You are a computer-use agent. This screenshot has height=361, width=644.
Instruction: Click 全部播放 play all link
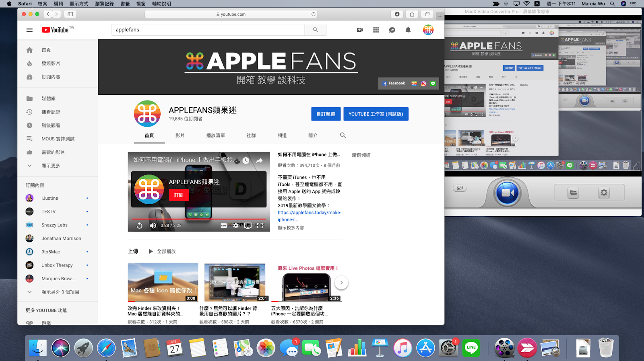pyautogui.click(x=163, y=251)
